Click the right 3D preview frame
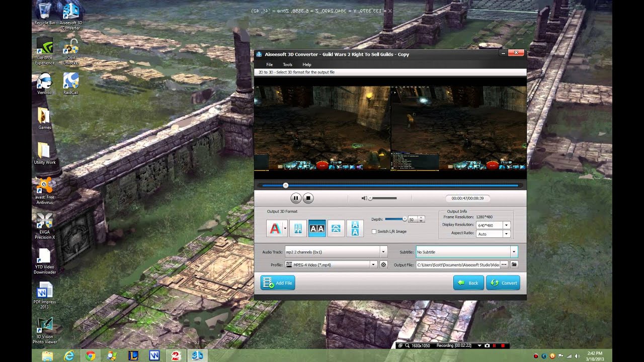 [459, 128]
